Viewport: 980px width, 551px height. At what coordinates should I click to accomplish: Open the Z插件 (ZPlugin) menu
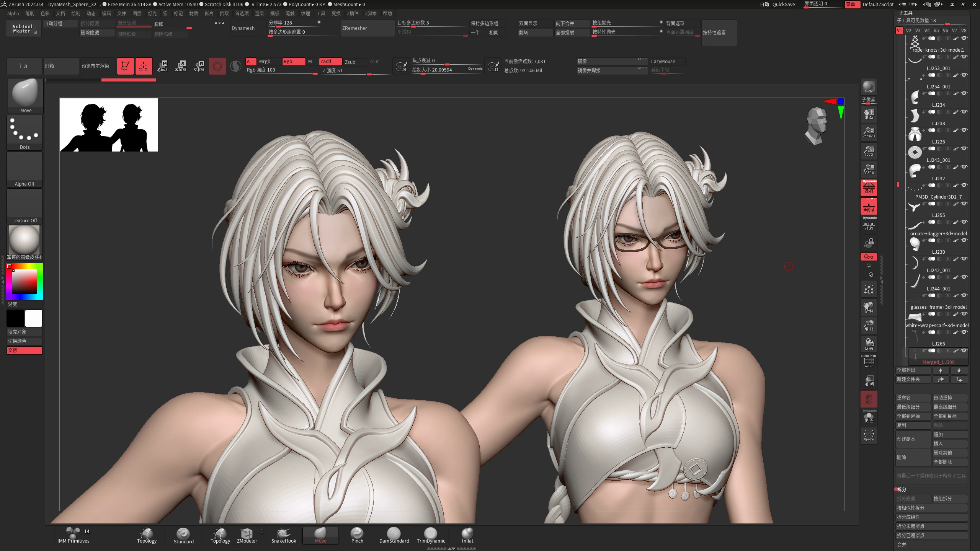click(353, 13)
